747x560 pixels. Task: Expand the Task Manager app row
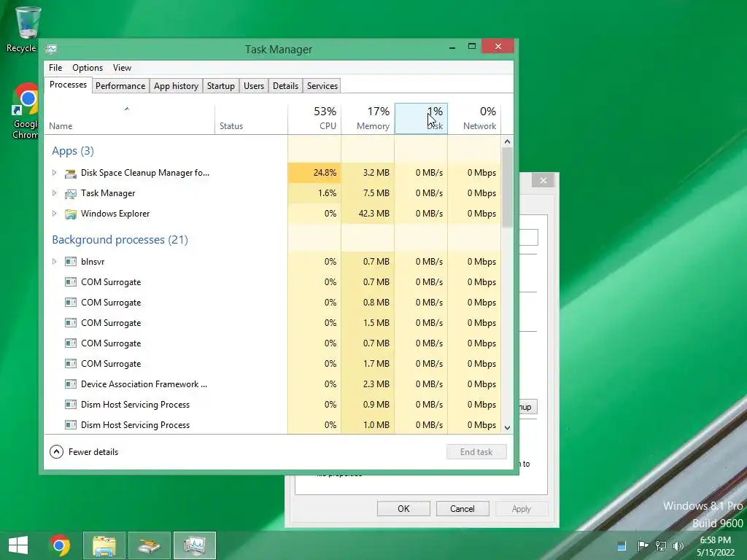click(x=54, y=193)
